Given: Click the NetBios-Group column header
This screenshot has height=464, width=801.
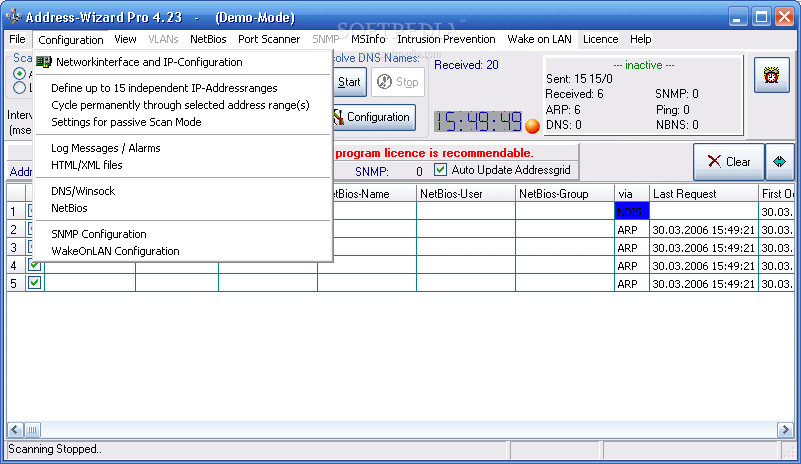Looking at the screenshot, I should pos(565,194).
